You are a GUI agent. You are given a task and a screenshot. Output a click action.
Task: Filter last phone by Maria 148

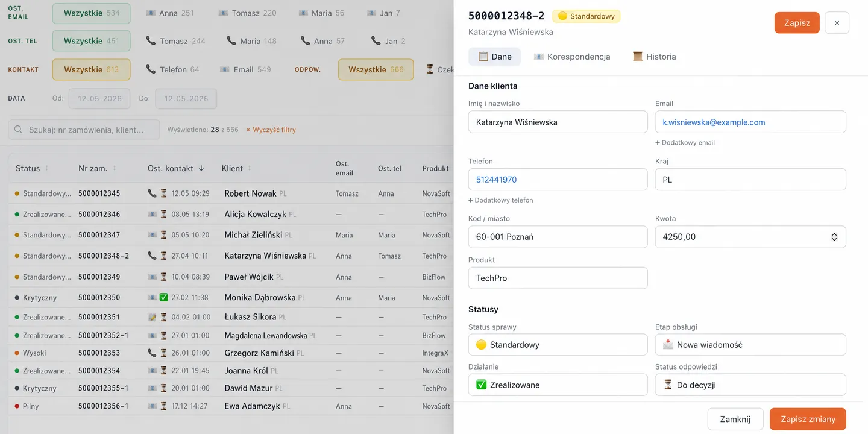pyautogui.click(x=251, y=41)
